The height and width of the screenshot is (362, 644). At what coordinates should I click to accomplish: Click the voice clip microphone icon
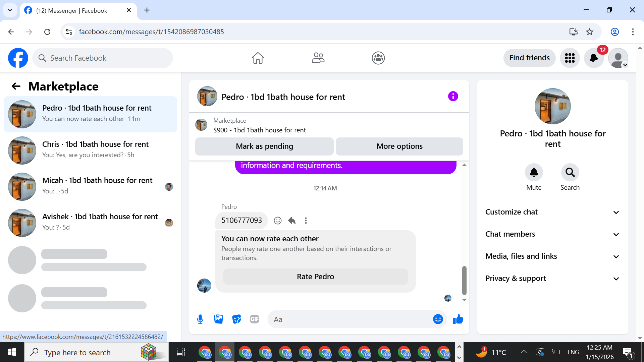tap(200, 319)
